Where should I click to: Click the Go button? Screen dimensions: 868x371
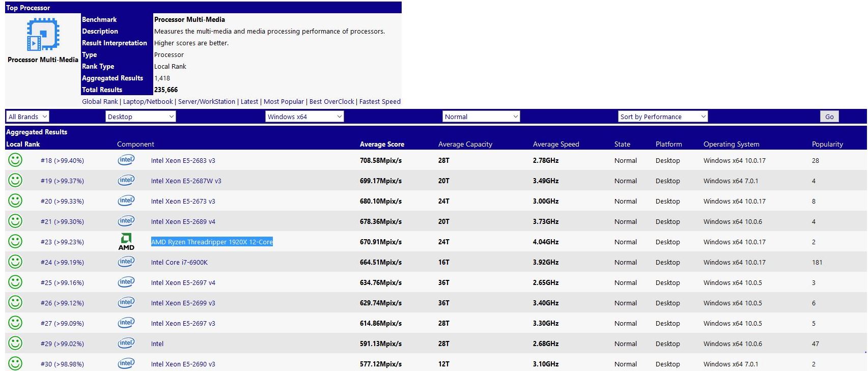(x=829, y=117)
